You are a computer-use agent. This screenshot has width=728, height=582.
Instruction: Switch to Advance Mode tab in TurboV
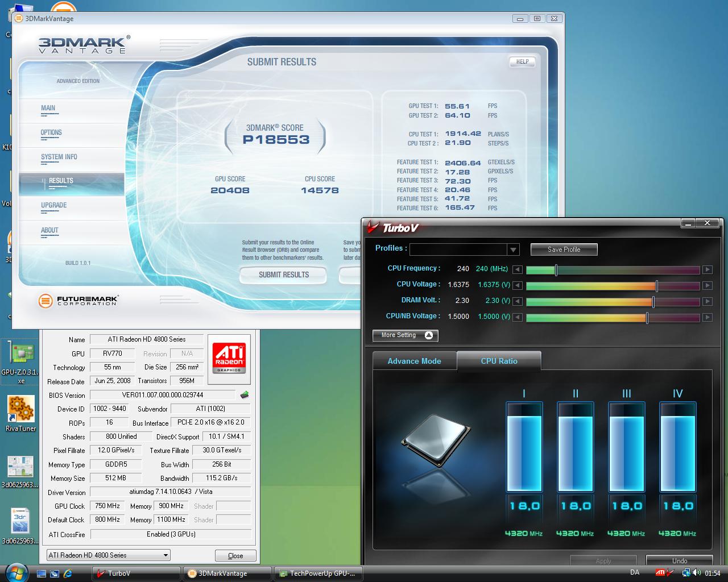pyautogui.click(x=414, y=361)
